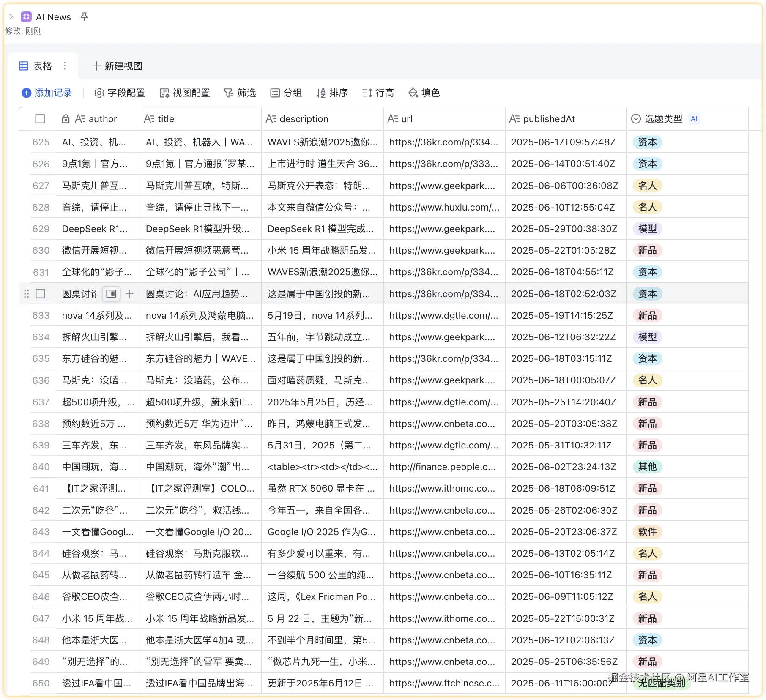Click the 名人 tag in row 627
Screen dimensions: 766x700
647,186
